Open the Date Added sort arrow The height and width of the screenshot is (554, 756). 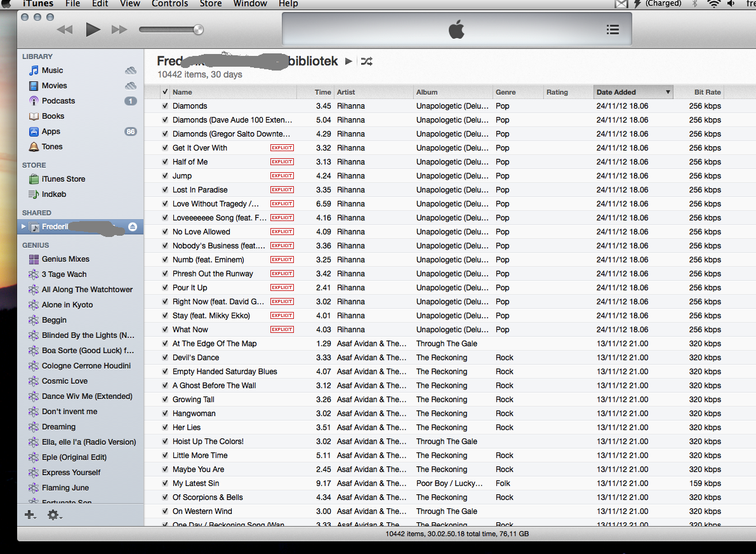(668, 91)
